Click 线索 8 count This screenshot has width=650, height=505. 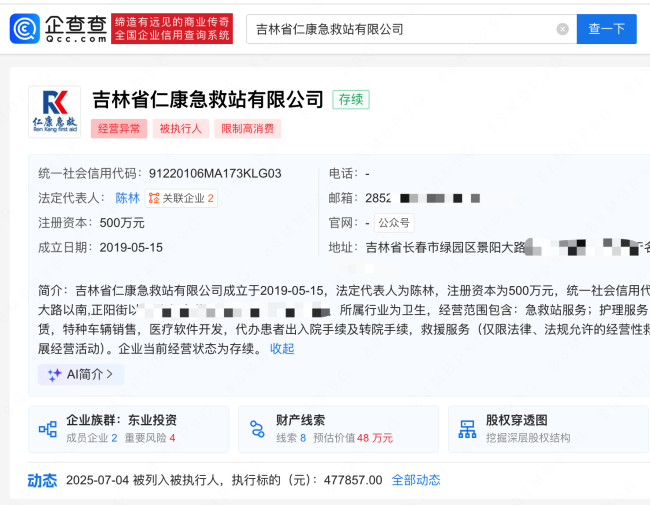291,438
